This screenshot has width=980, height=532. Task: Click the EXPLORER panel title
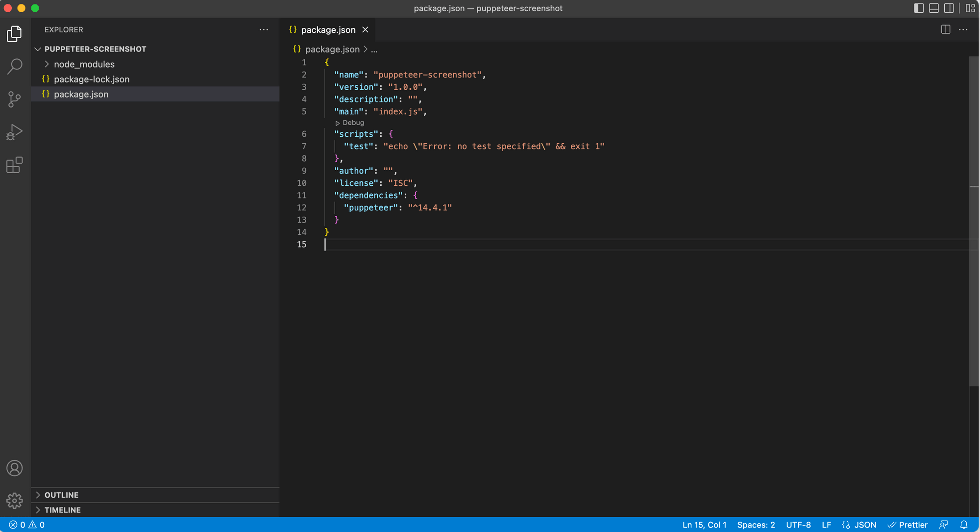[x=64, y=29]
